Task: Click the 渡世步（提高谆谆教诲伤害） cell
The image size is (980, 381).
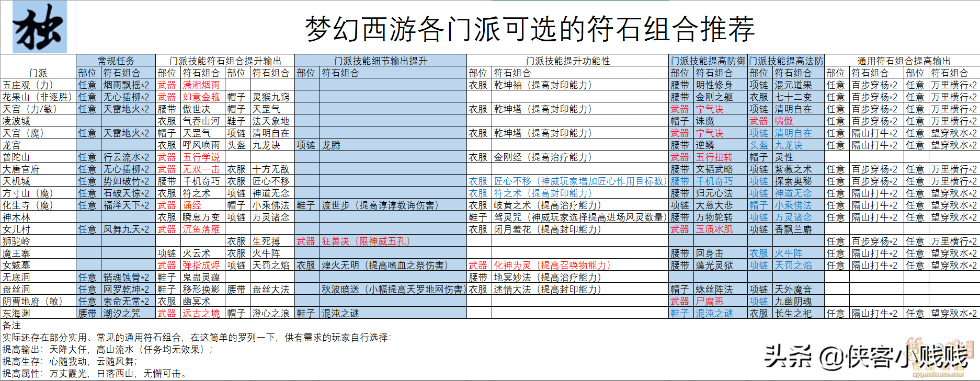Action: (x=393, y=205)
